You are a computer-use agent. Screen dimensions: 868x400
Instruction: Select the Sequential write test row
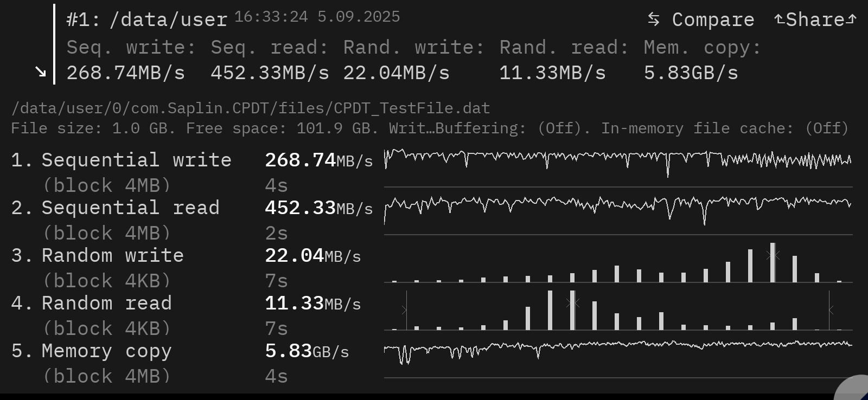pyautogui.click(x=432, y=172)
